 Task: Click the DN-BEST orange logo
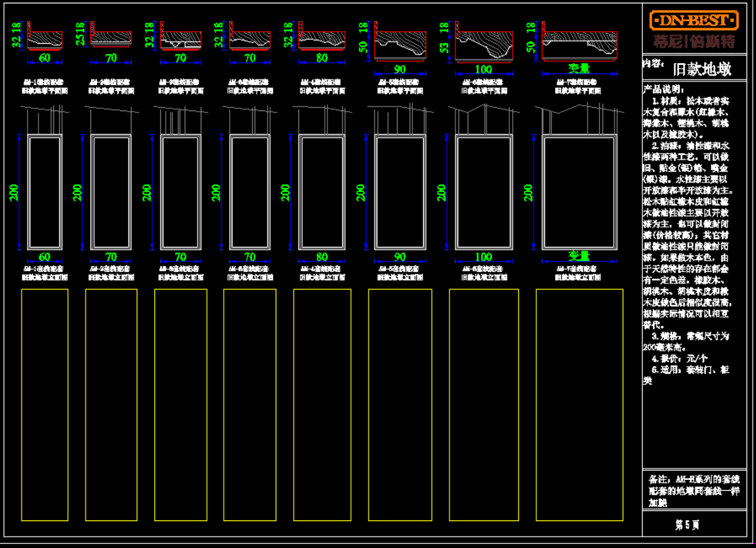[x=693, y=20]
